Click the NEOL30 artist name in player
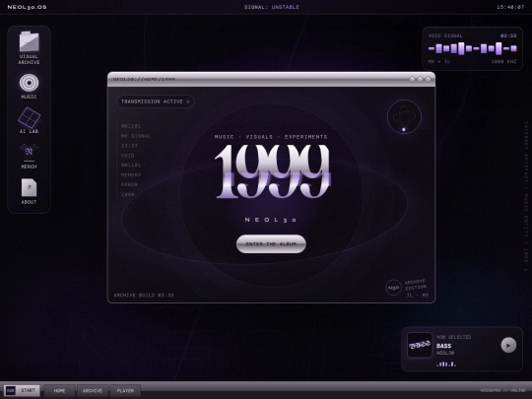 coord(445,353)
